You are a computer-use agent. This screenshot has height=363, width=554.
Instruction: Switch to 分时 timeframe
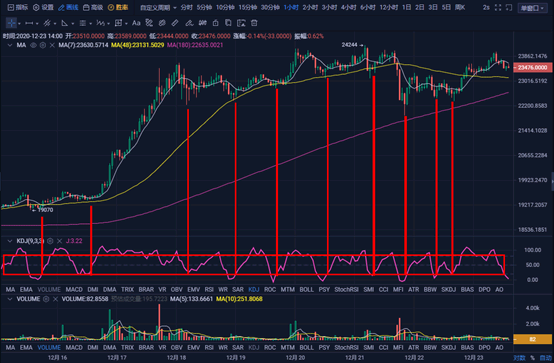coord(187,7)
